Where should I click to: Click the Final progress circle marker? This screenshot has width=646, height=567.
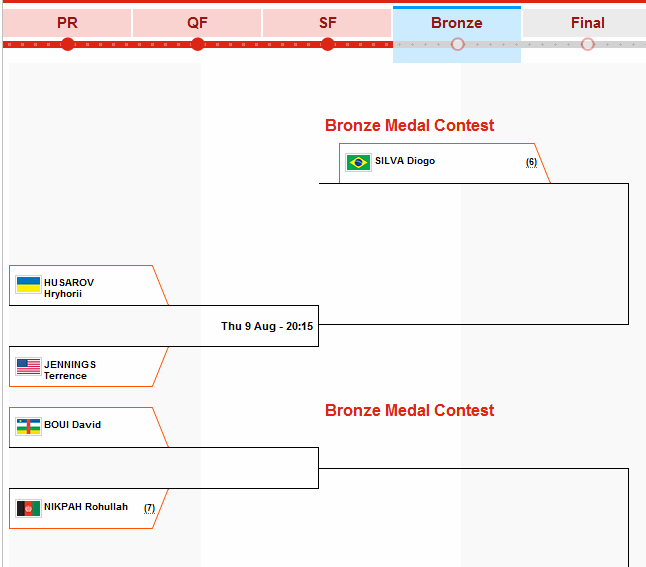pyautogui.click(x=587, y=44)
